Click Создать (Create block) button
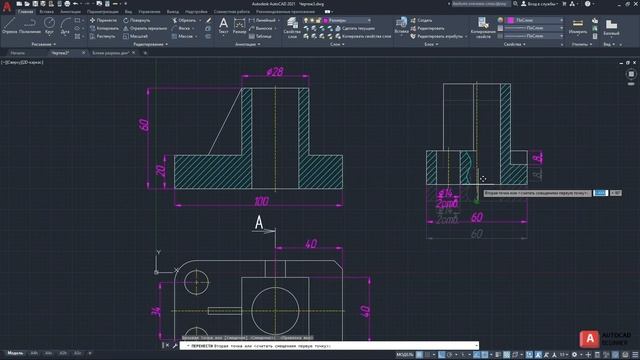 click(421, 20)
